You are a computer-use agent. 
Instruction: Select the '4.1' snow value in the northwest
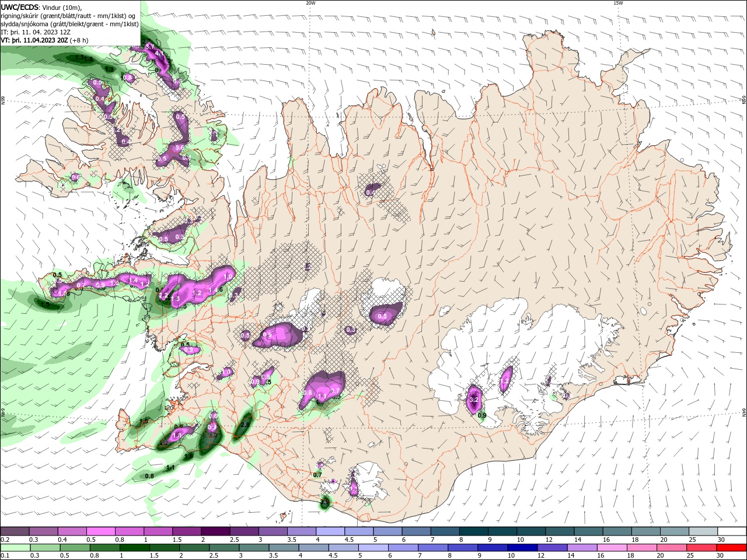pyautogui.click(x=159, y=53)
